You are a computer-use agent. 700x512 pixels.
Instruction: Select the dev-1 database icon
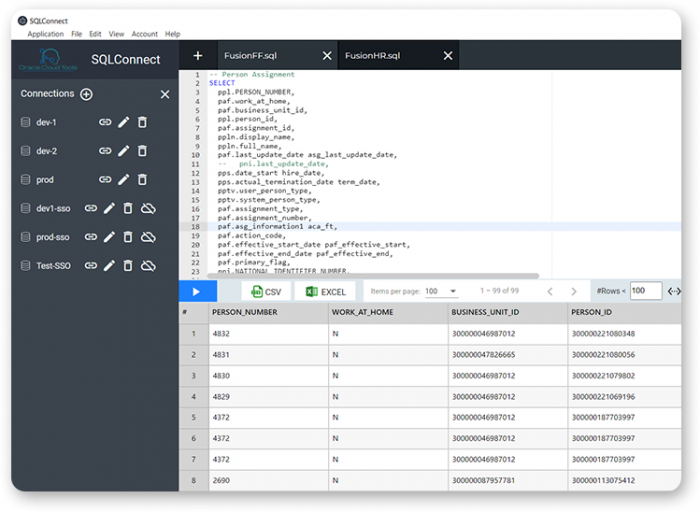[x=25, y=122]
